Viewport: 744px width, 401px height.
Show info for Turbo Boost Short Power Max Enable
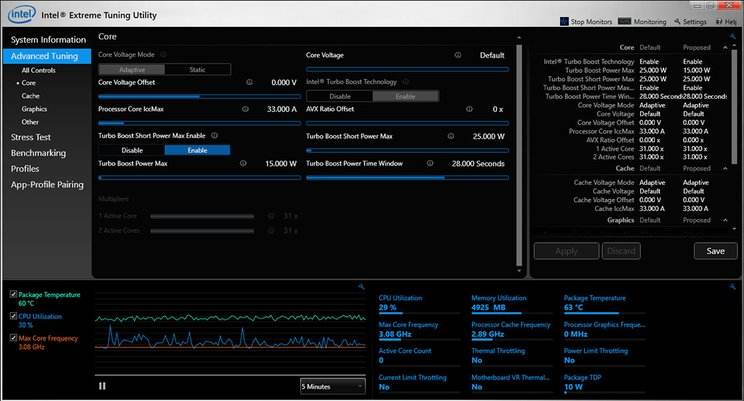[x=214, y=135]
